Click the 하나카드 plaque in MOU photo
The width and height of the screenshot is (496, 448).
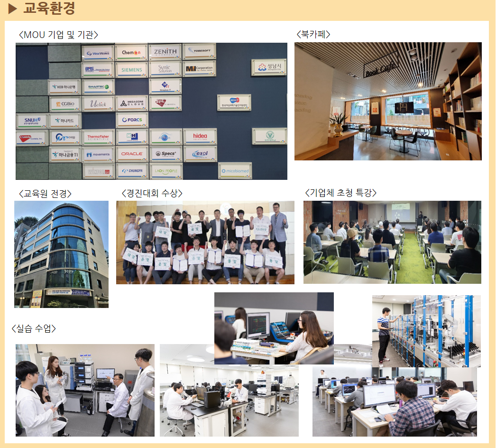tap(65, 121)
